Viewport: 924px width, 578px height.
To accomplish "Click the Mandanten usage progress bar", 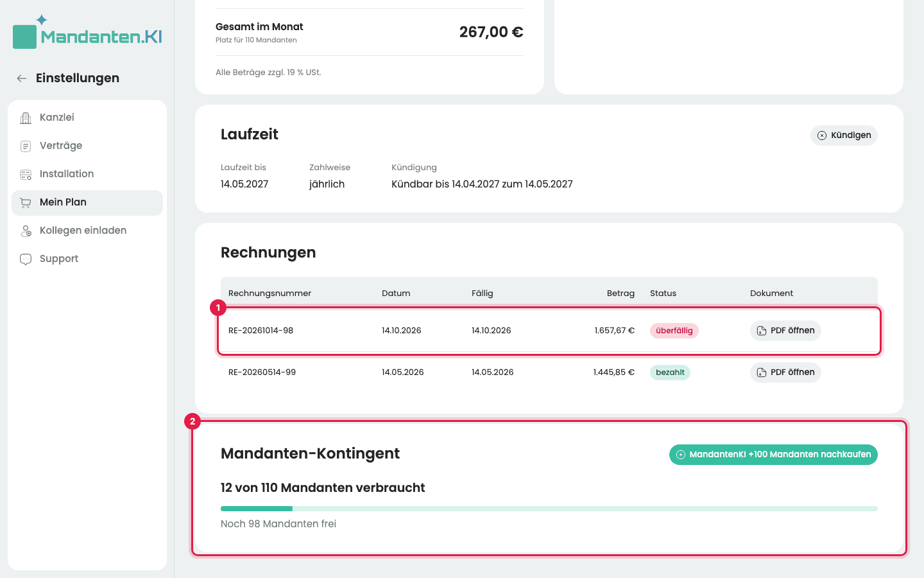I will [549, 509].
